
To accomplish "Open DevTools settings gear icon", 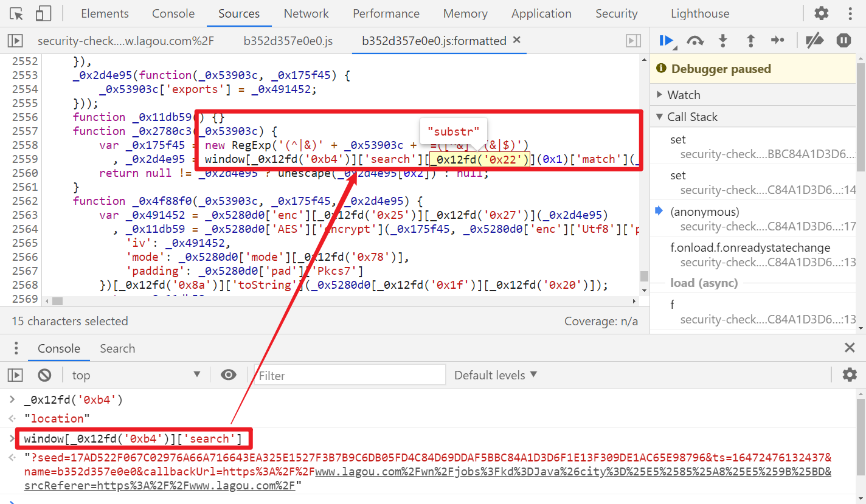I will (x=822, y=13).
